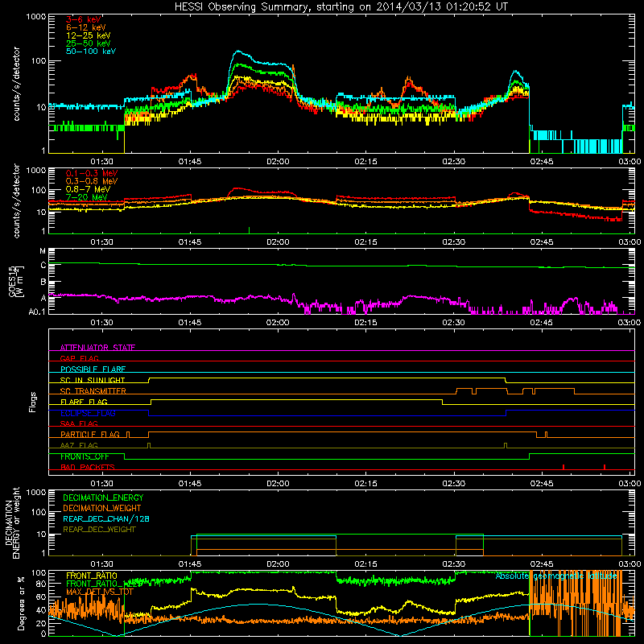
Task: Click the DECIMATION_WEIGHT legend label
Action: (x=102, y=508)
